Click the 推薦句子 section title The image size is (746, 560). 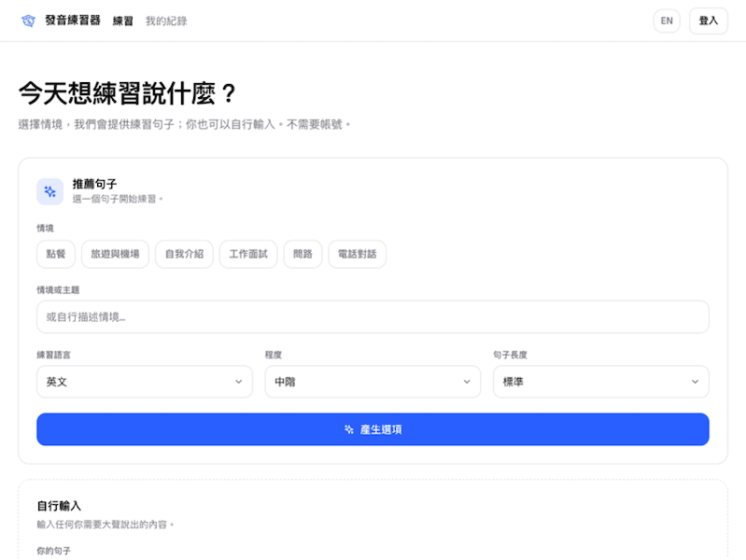[94, 184]
